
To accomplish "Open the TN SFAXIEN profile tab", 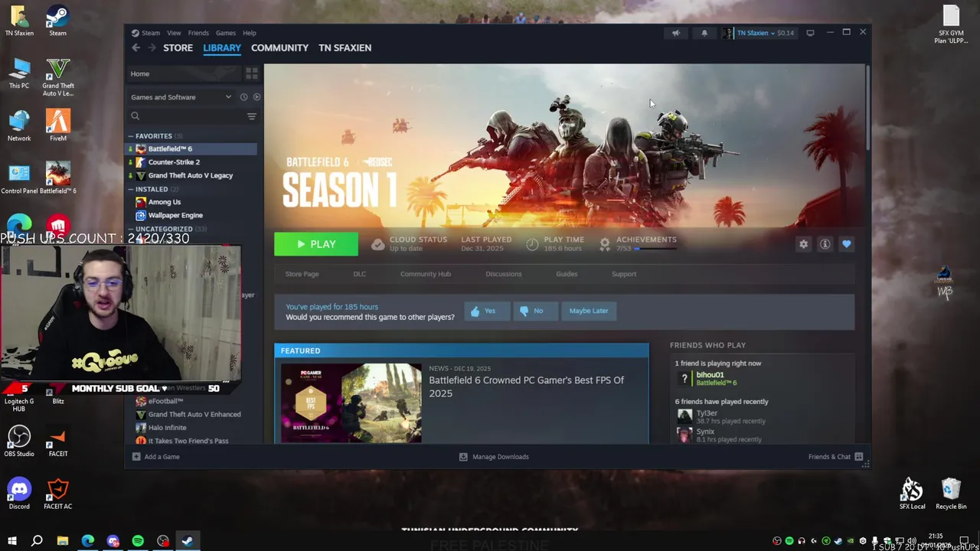I will (x=345, y=47).
